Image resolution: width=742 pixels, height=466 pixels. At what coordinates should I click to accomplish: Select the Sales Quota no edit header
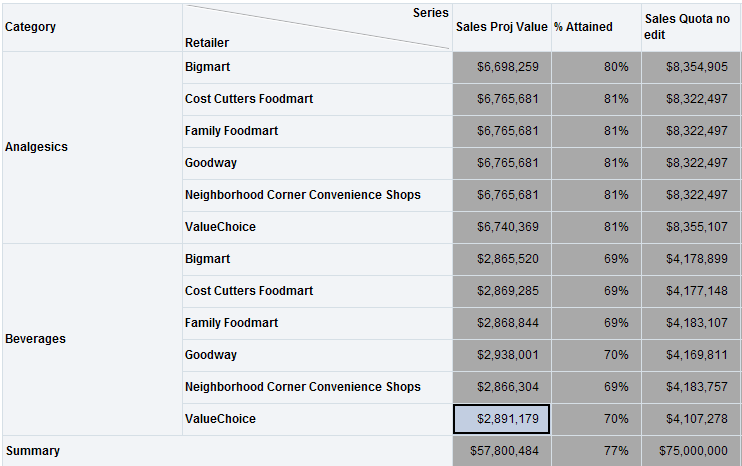coord(691,27)
